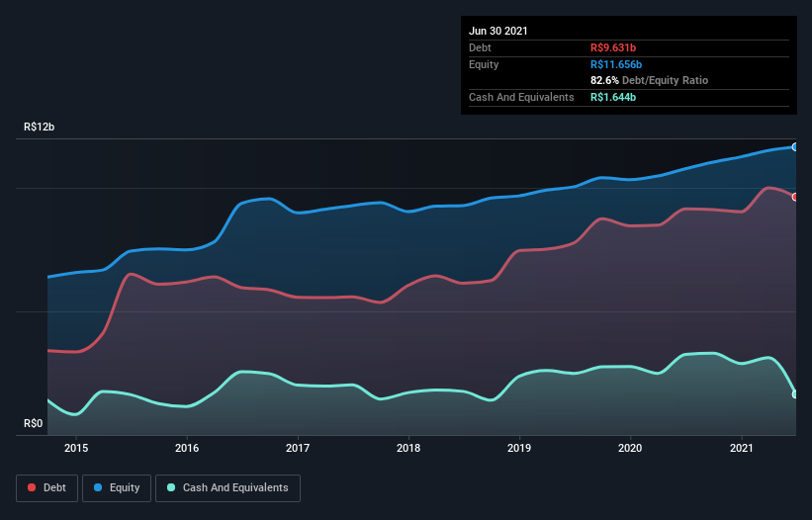
Task: Select the 2016 x-axis label
Action: tap(187, 448)
